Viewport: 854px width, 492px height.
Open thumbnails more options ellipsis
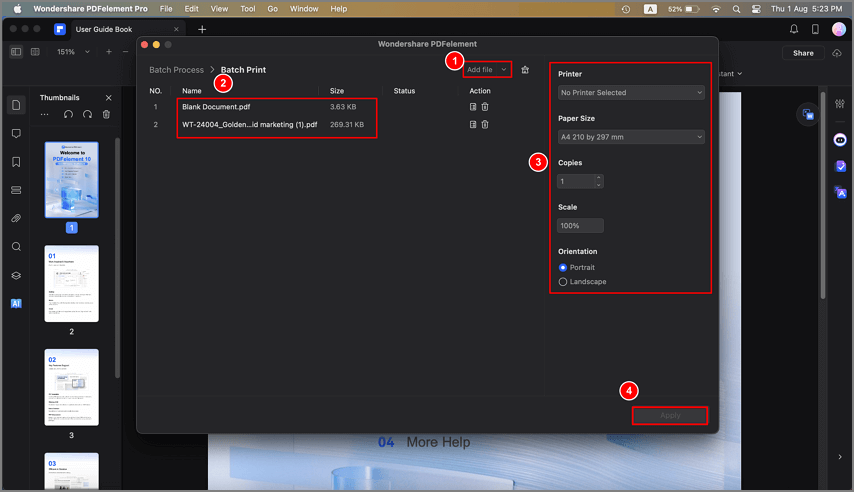pyautogui.click(x=45, y=114)
